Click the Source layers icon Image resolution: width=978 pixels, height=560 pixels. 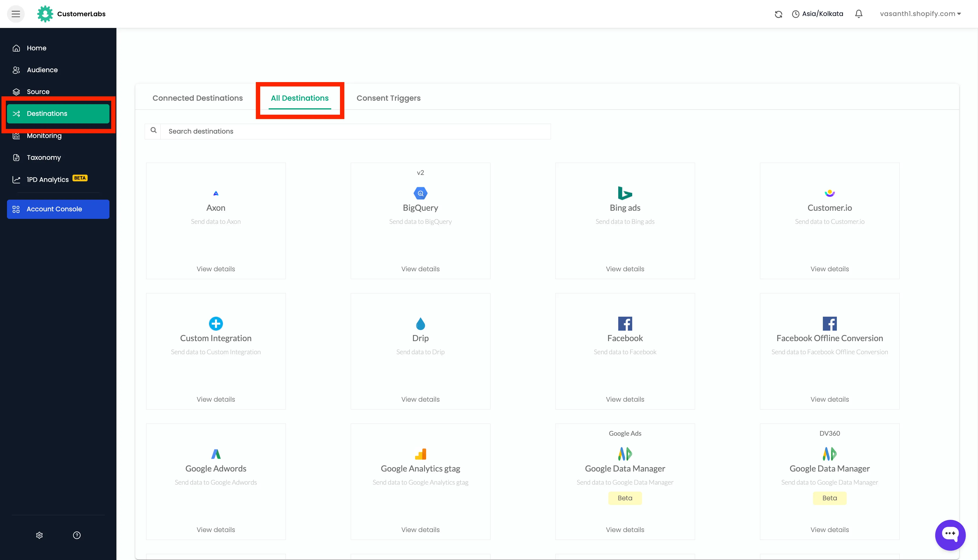pos(16,91)
